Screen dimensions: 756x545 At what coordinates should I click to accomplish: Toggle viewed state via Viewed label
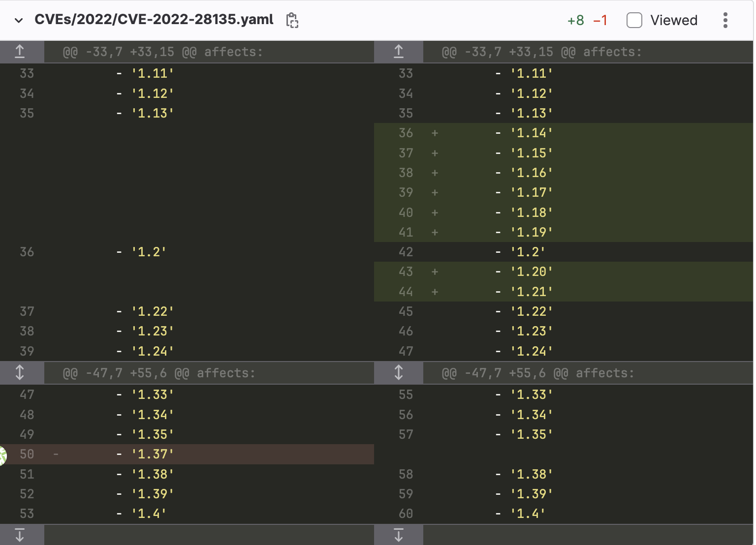(x=674, y=20)
